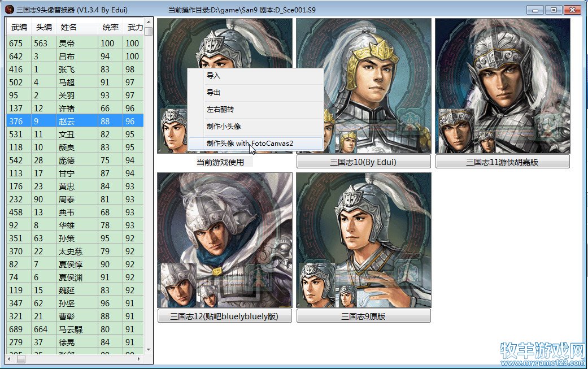Click the 三国志12 portrait image
Screen dimensions: 588x369
click(x=225, y=240)
